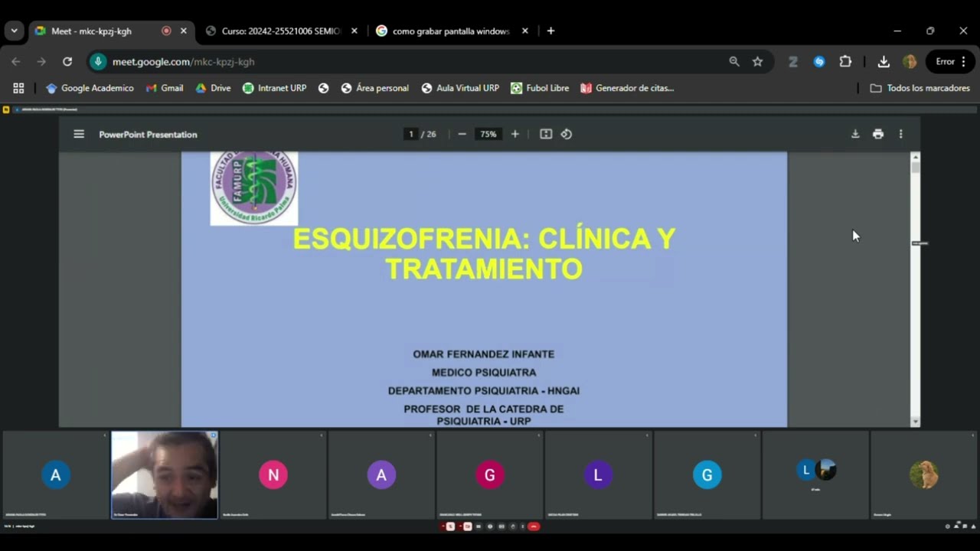Open meeting chat panel icon
Screen dimensions: 980x551
click(965, 527)
